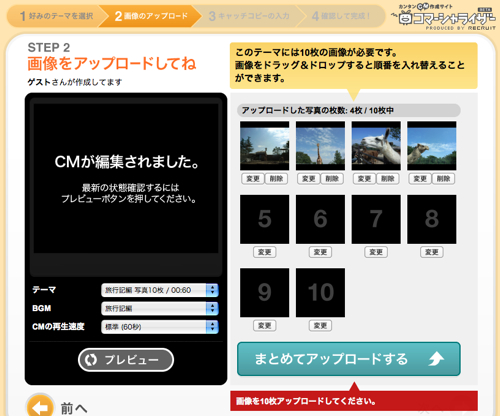Click 変更 under the first photo
Screen dimensions: 500x416
pyautogui.click(x=253, y=179)
